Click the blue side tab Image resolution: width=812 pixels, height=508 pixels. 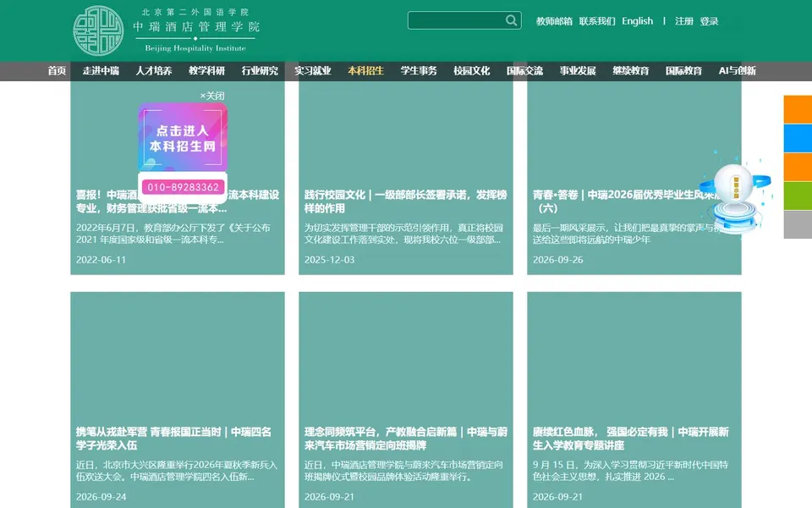tap(798, 138)
